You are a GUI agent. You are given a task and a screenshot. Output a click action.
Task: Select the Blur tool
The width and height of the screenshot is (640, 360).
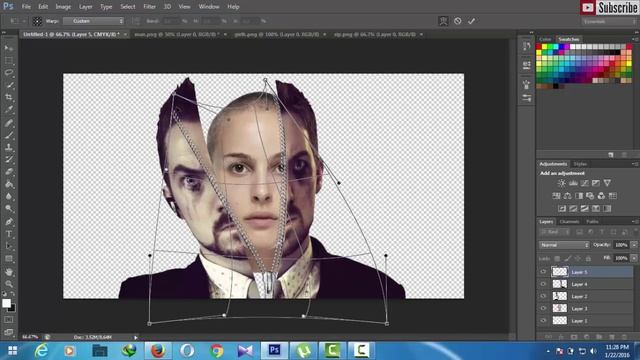pyautogui.click(x=9, y=196)
